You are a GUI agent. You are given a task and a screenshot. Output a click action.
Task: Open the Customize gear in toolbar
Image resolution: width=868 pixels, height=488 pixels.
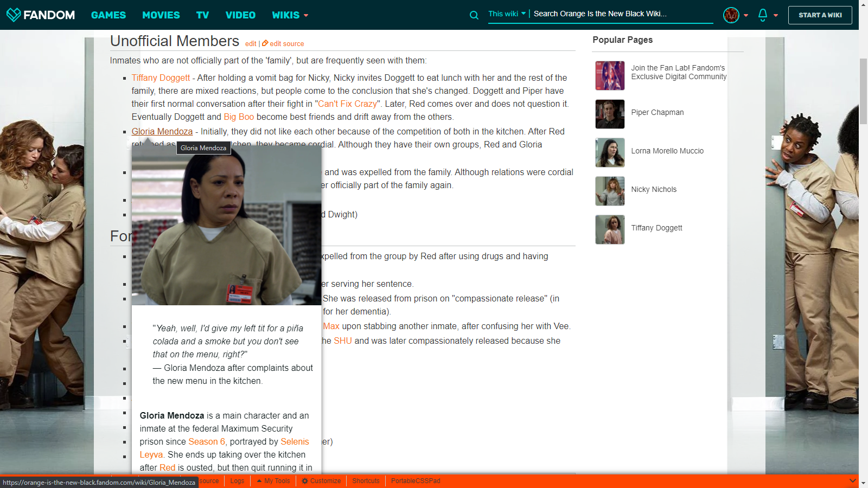click(305, 481)
